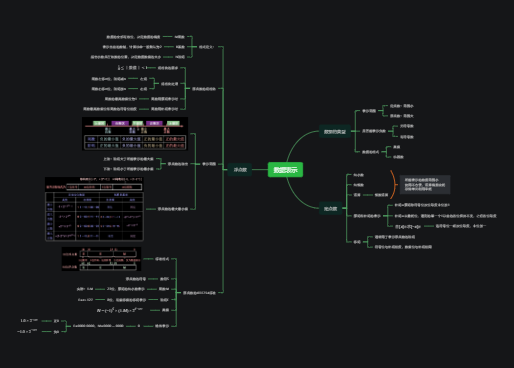Open the IEEE 754 bit-format diagram image
Viewport: 514px width, 368px height.
click(x=101, y=259)
